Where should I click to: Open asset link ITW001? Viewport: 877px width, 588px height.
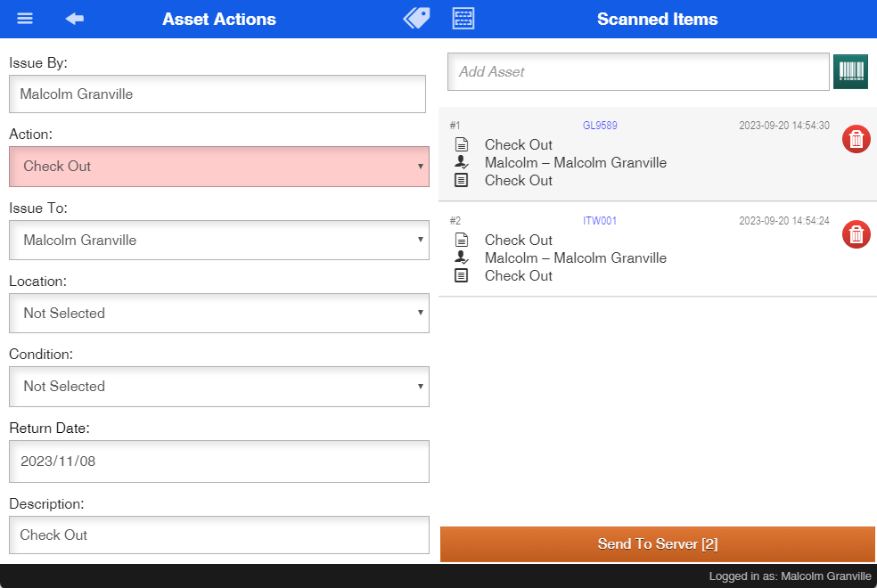tap(600, 221)
